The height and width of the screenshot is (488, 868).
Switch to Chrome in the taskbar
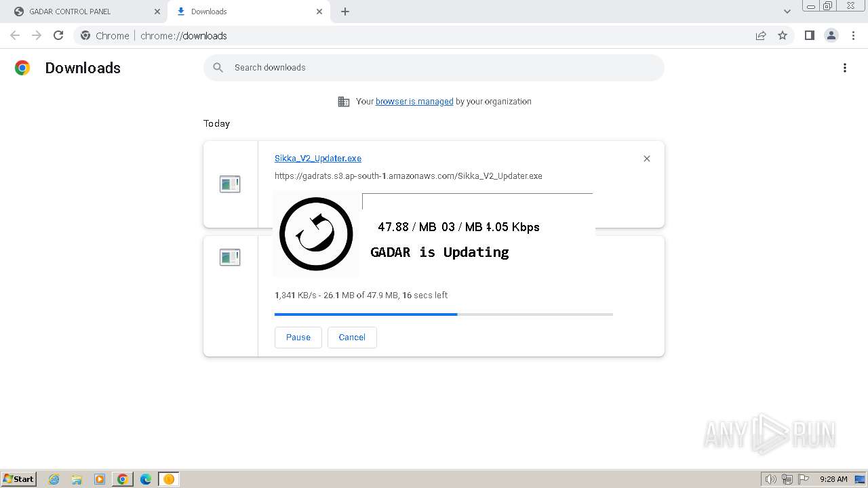click(123, 479)
